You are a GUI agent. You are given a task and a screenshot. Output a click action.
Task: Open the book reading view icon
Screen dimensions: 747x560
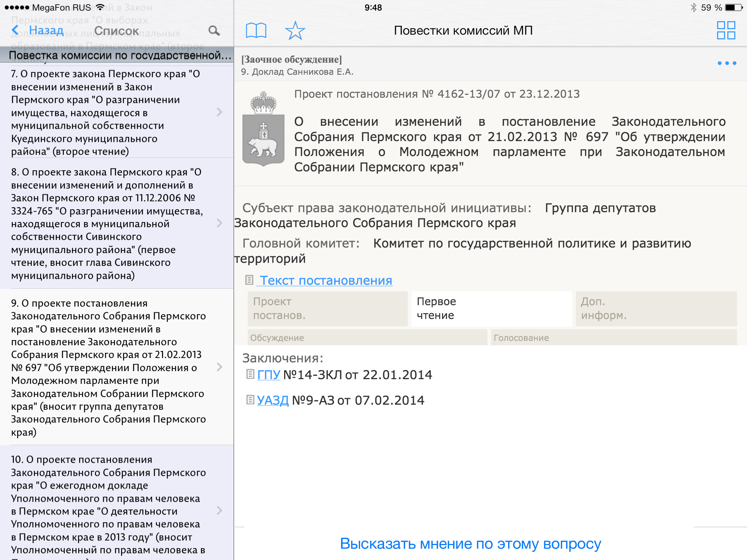coord(256,30)
